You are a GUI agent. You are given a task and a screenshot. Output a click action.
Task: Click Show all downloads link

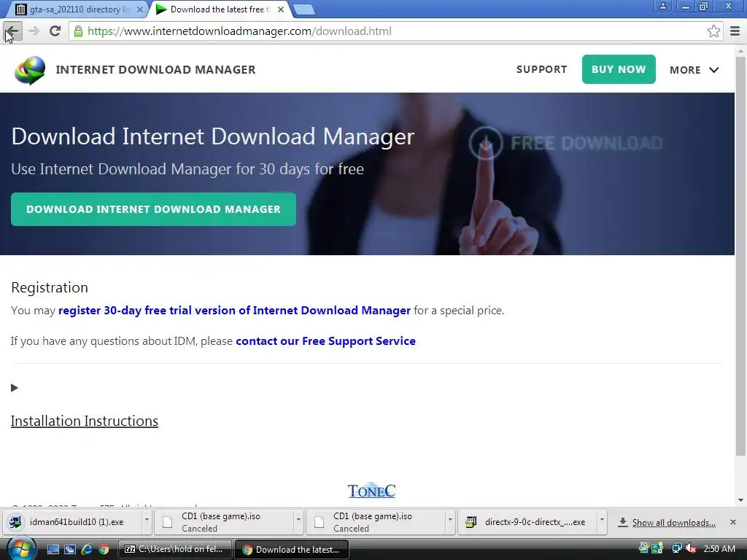(673, 522)
